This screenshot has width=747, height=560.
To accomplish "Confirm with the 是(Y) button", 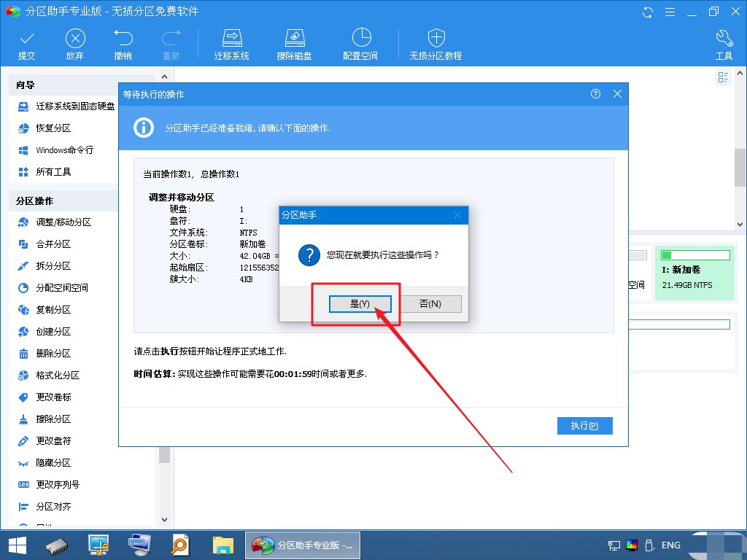I will [360, 304].
